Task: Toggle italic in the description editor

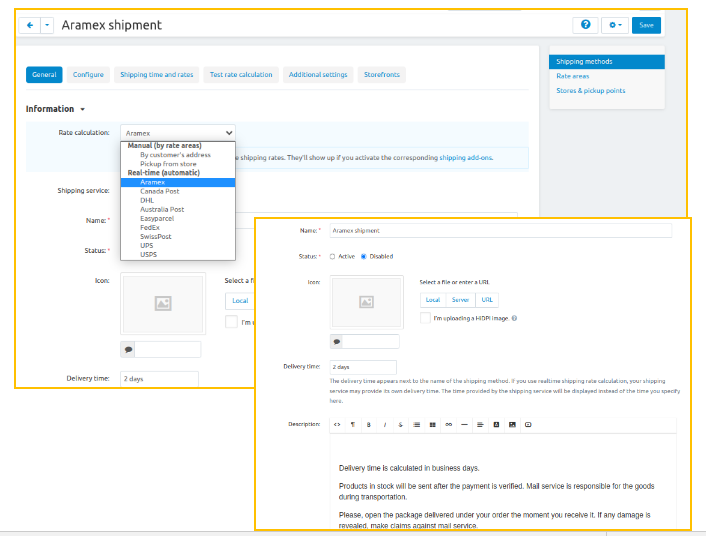Action: (x=385, y=425)
